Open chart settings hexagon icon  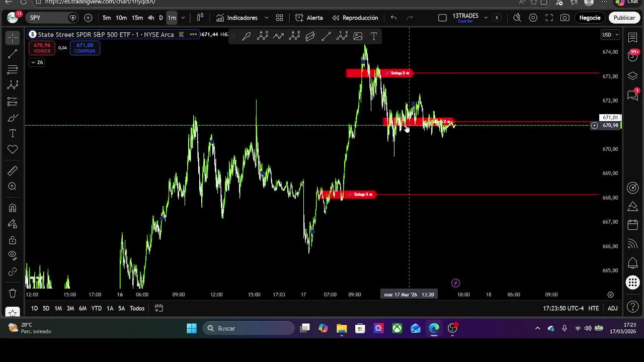coord(533,18)
